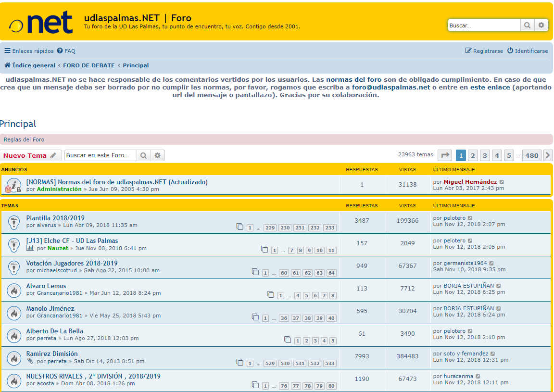Click Identificarse to log in
Screen dimensions: 554x392
click(x=528, y=51)
